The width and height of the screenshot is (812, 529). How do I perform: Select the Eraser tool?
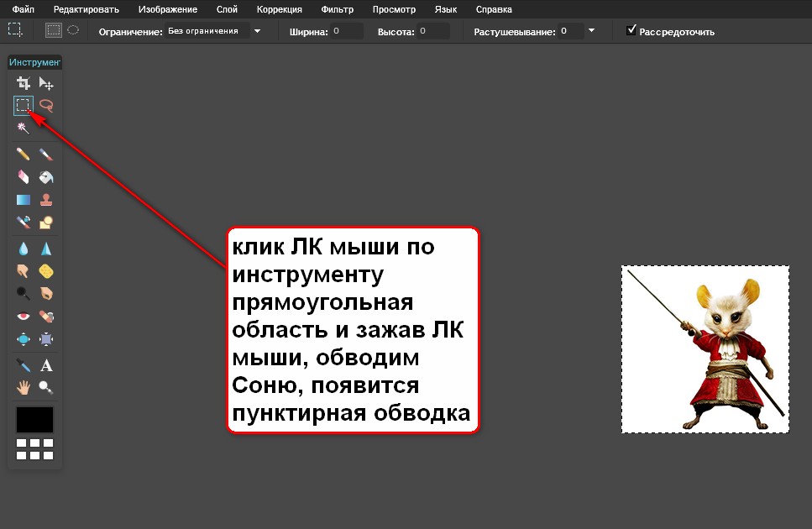(x=24, y=177)
